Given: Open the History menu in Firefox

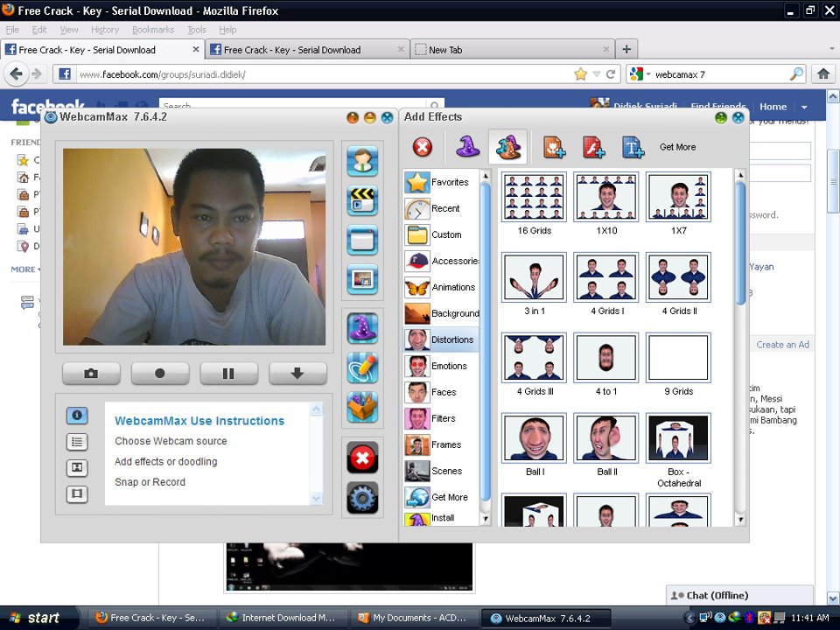Looking at the screenshot, I should (x=104, y=30).
